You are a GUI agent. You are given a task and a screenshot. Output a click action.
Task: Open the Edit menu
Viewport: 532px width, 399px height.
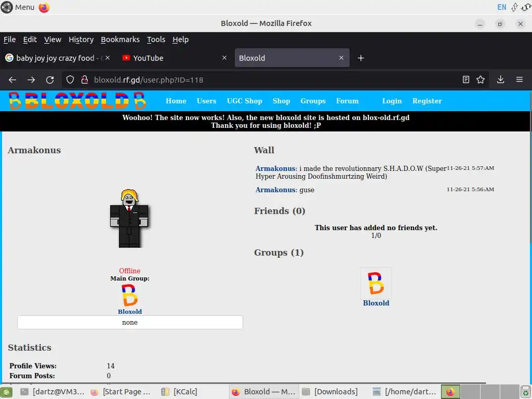30,39
